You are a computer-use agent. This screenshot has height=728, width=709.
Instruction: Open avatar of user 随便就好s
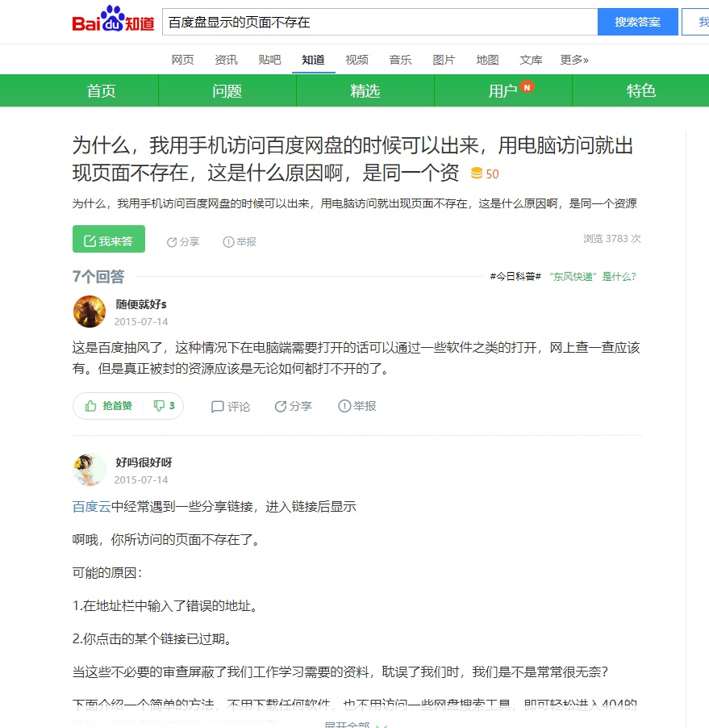(90, 312)
